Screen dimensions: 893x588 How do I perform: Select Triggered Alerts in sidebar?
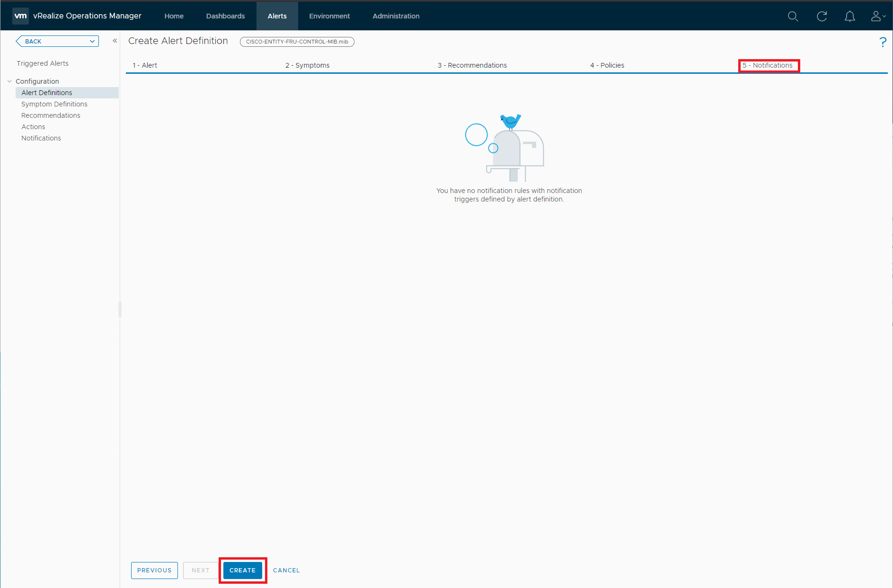pos(43,63)
